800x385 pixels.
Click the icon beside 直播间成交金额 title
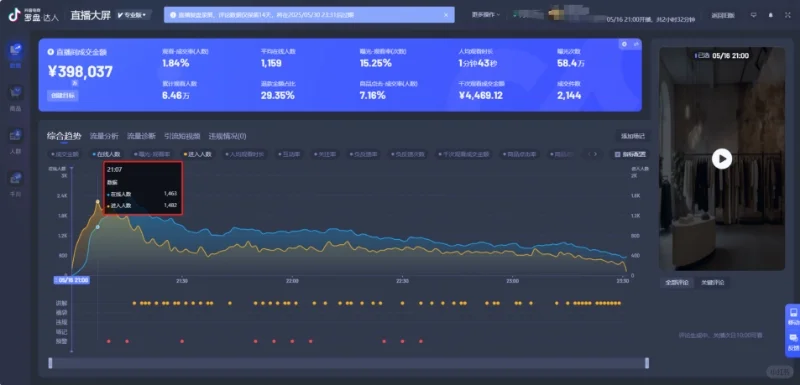(51, 52)
